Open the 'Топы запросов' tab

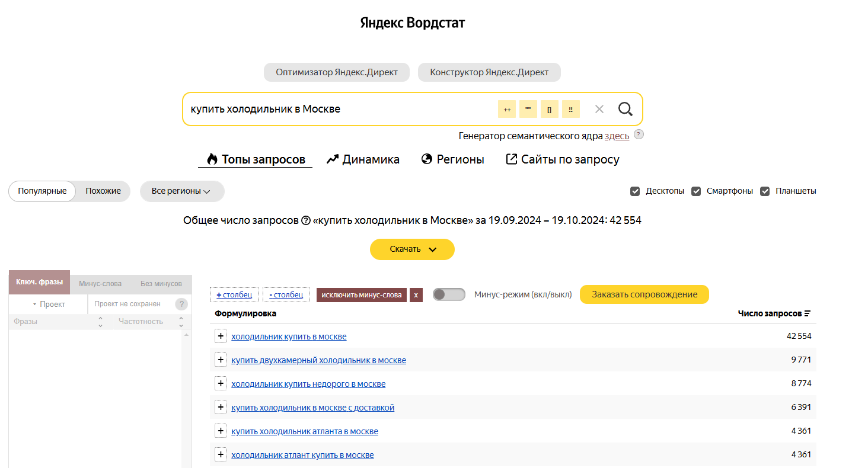point(256,159)
